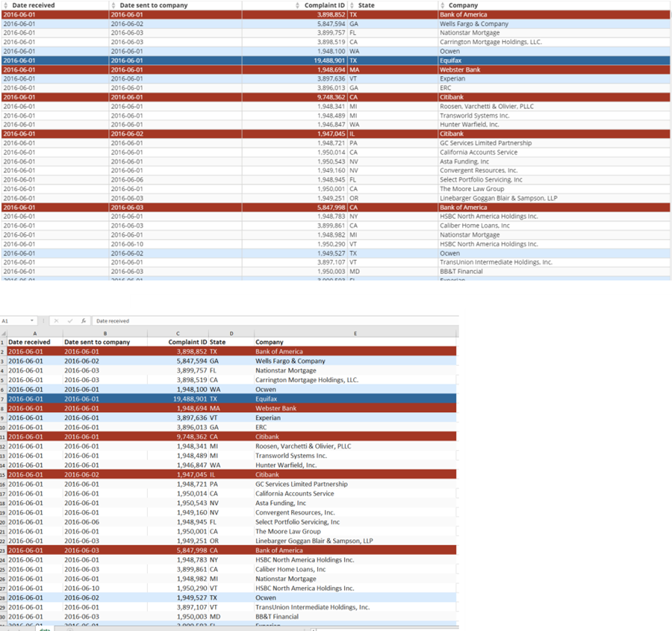Open the Name Box dropdown arrow
The height and width of the screenshot is (631, 672).
[32, 321]
